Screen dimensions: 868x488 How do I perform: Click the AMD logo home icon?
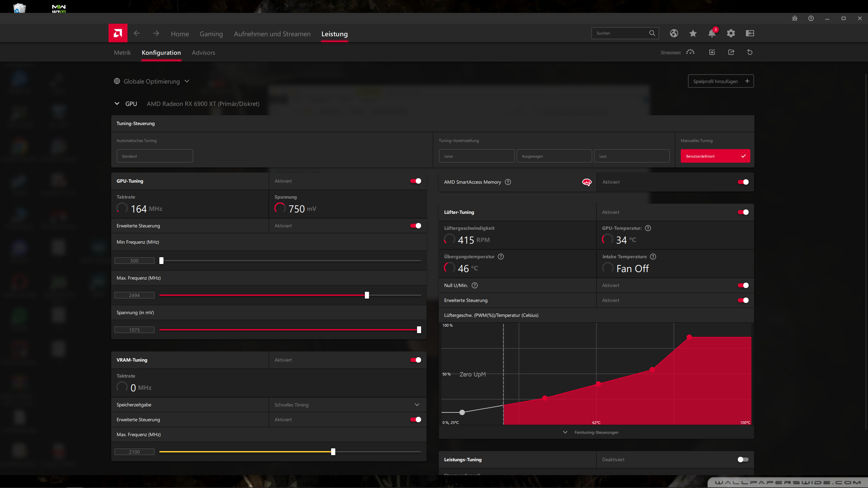pos(118,33)
